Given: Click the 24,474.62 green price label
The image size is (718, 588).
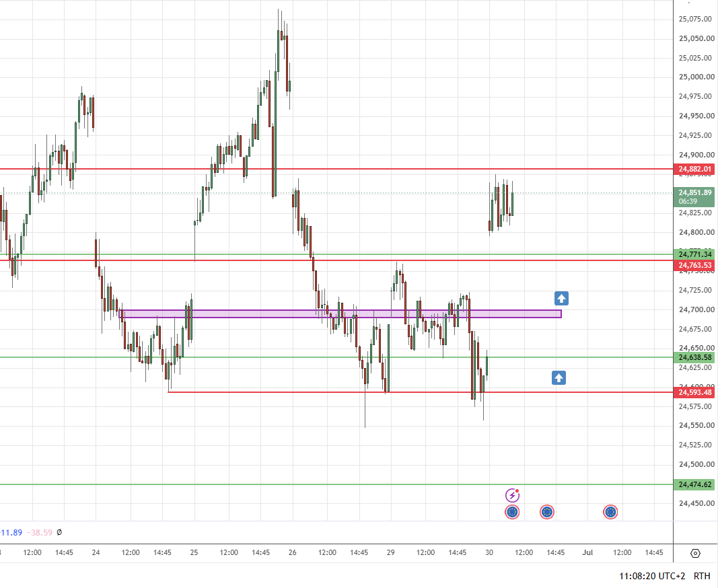Looking at the screenshot, I should click(x=694, y=484).
